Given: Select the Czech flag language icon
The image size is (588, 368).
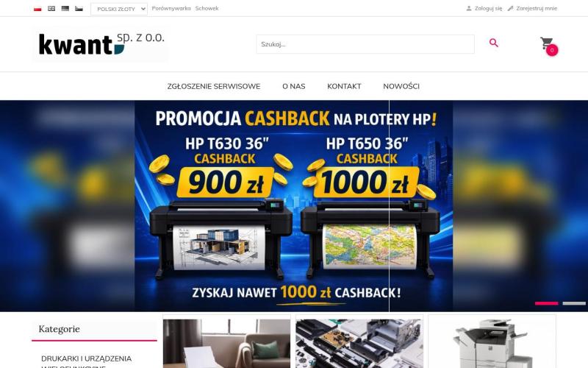Looking at the screenshot, I should point(79,9).
